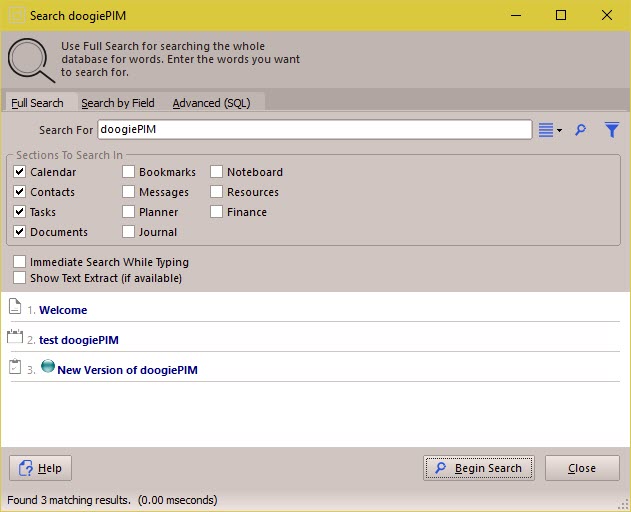Enable the Finance section checkbox
The image size is (631, 512).
(217, 212)
